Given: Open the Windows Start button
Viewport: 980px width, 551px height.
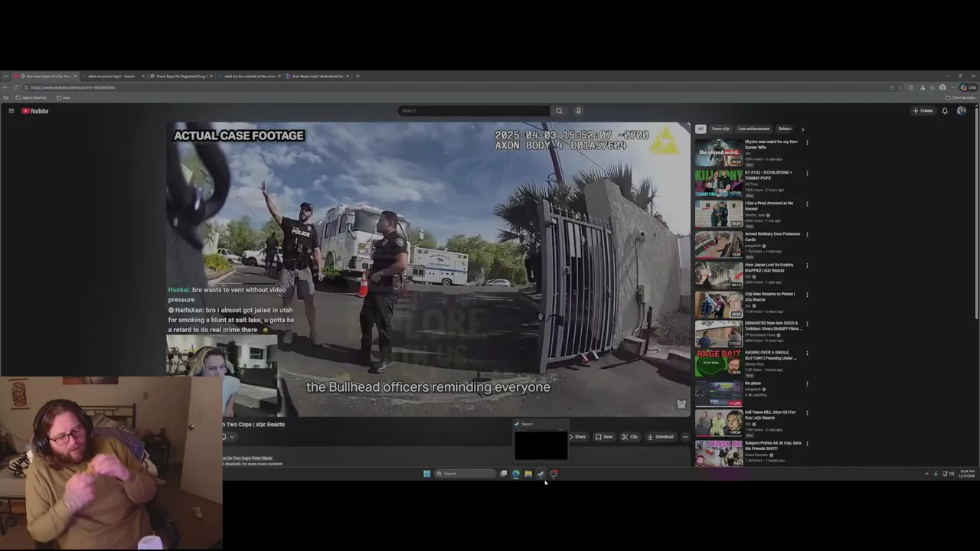Looking at the screenshot, I should click(427, 474).
